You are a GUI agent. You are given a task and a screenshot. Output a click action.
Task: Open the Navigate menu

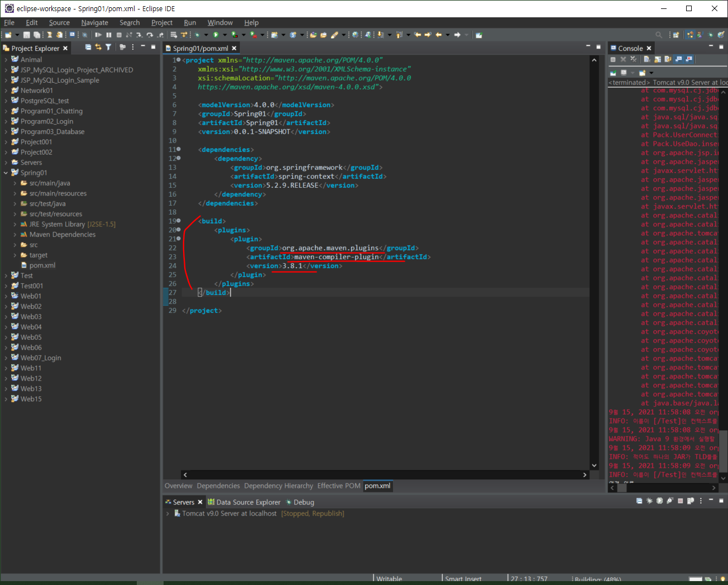click(94, 23)
